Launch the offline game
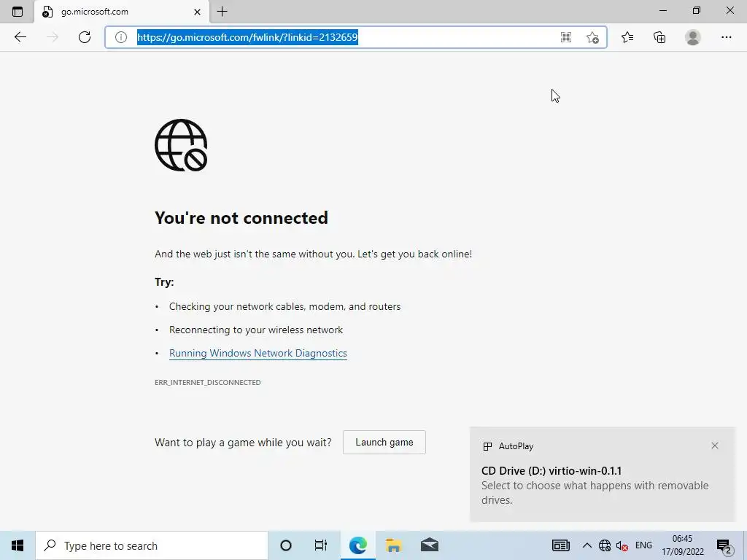Viewport: 747px width, 560px height. pos(384,442)
